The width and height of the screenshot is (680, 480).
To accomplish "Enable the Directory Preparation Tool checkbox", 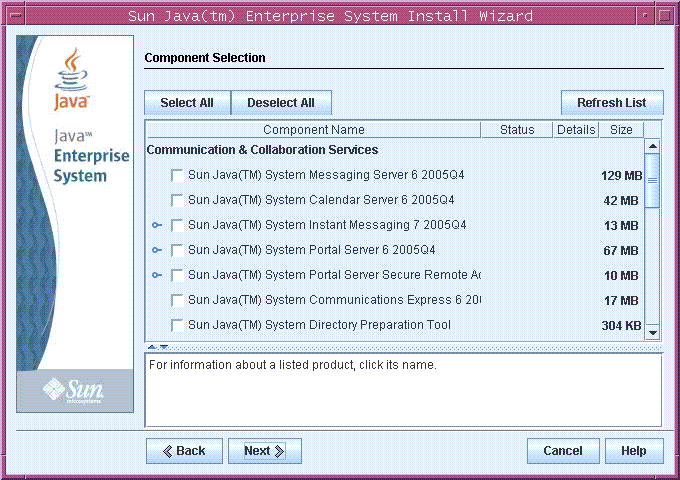I will click(177, 326).
